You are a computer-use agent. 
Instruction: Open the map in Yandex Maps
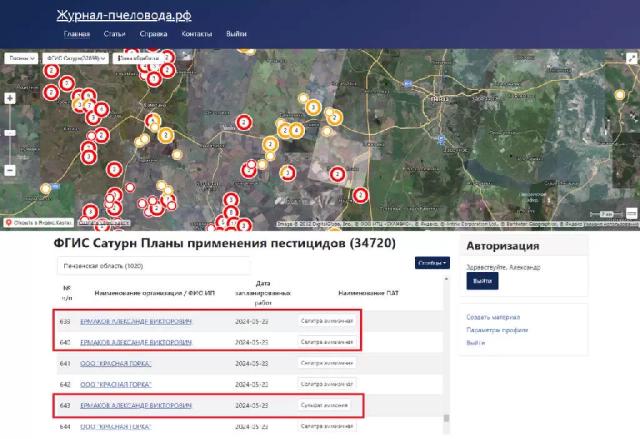tap(38, 222)
